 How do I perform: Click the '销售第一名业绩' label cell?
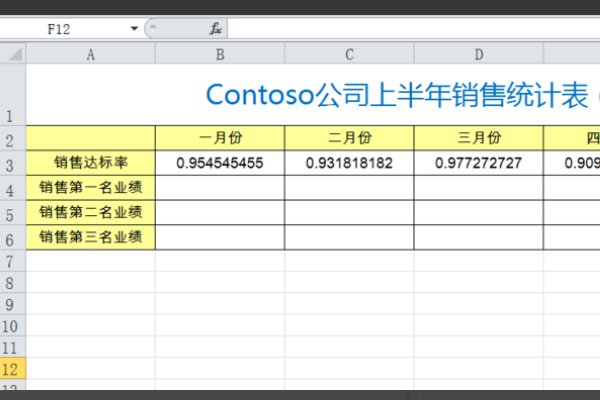tap(91, 188)
